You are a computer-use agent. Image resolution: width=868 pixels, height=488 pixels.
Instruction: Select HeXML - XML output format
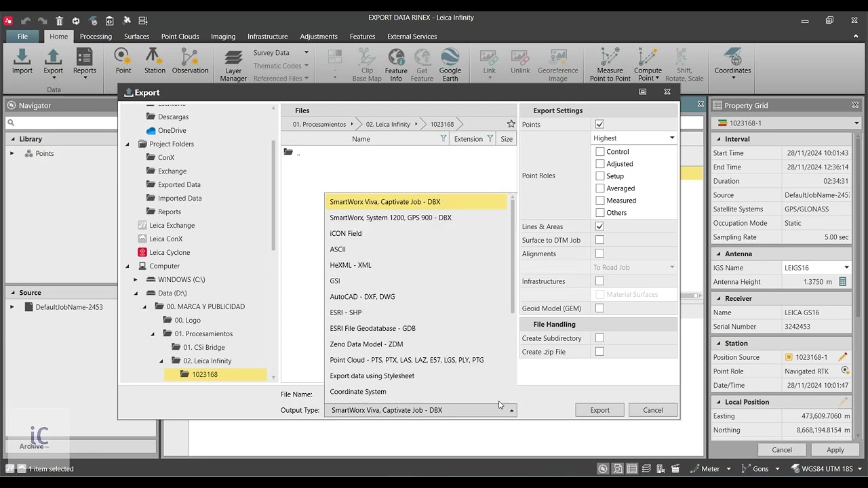351,265
